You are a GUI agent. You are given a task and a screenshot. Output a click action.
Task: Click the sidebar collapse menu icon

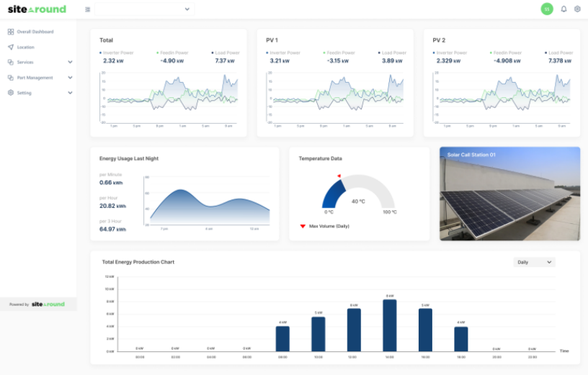88,9
